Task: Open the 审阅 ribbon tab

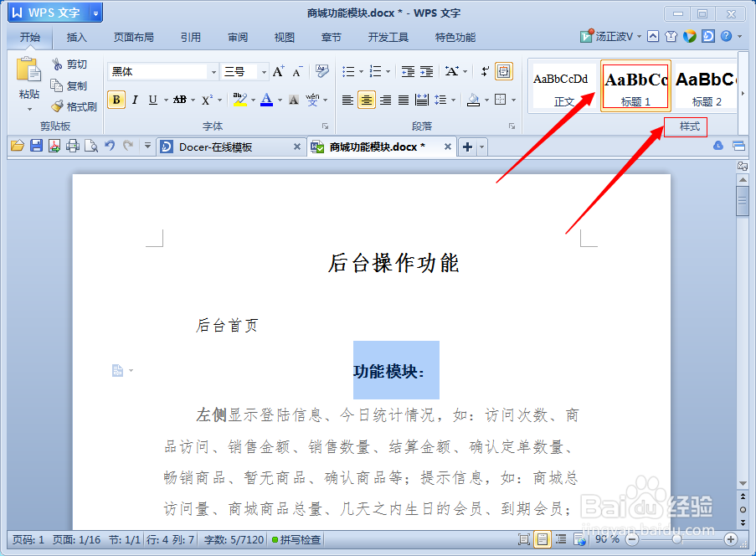Action: point(238,37)
